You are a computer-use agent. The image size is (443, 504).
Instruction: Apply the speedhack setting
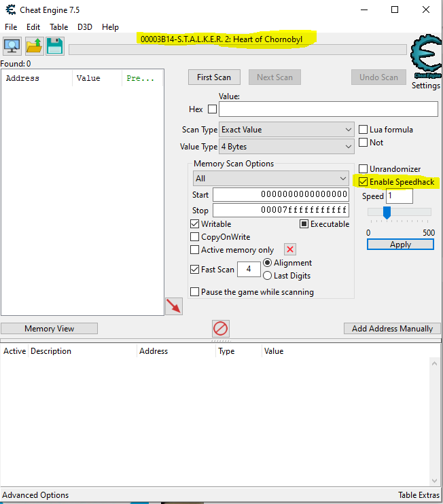tap(401, 245)
